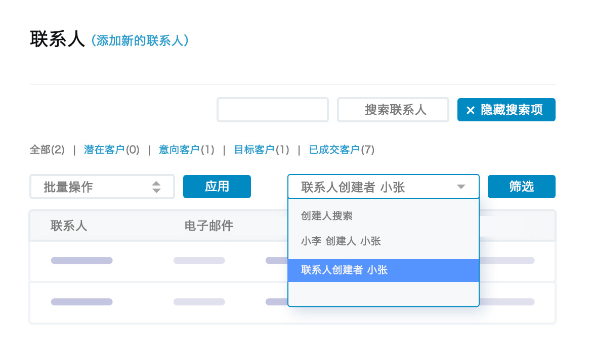Open the 意向客户(1) filter
592x364 pixels.
click(x=187, y=150)
